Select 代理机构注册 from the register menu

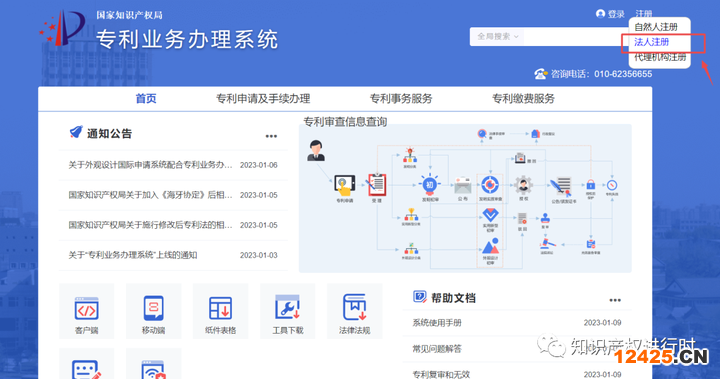[660, 57]
